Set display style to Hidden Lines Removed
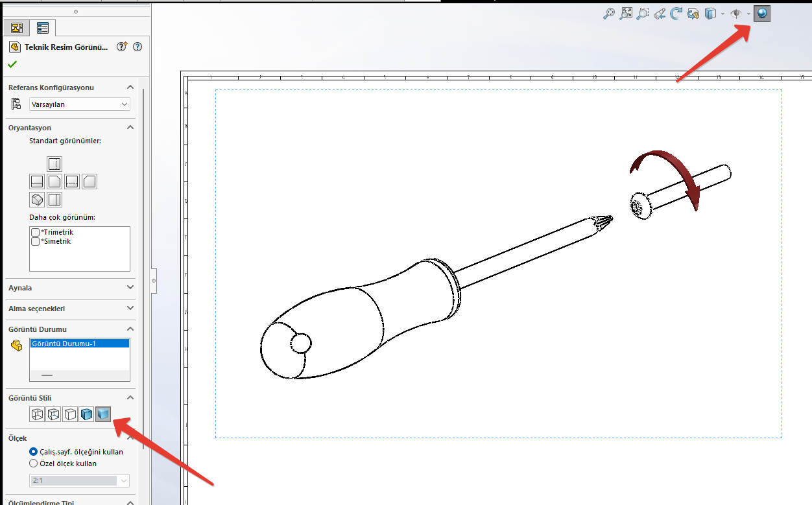This screenshot has height=505, width=812. (70, 414)
